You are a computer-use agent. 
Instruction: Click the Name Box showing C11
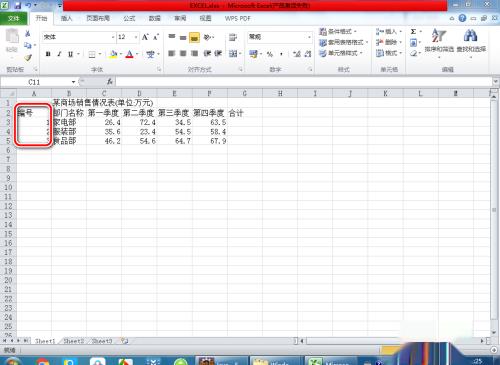pyautogui.click(x=38, y=82)
